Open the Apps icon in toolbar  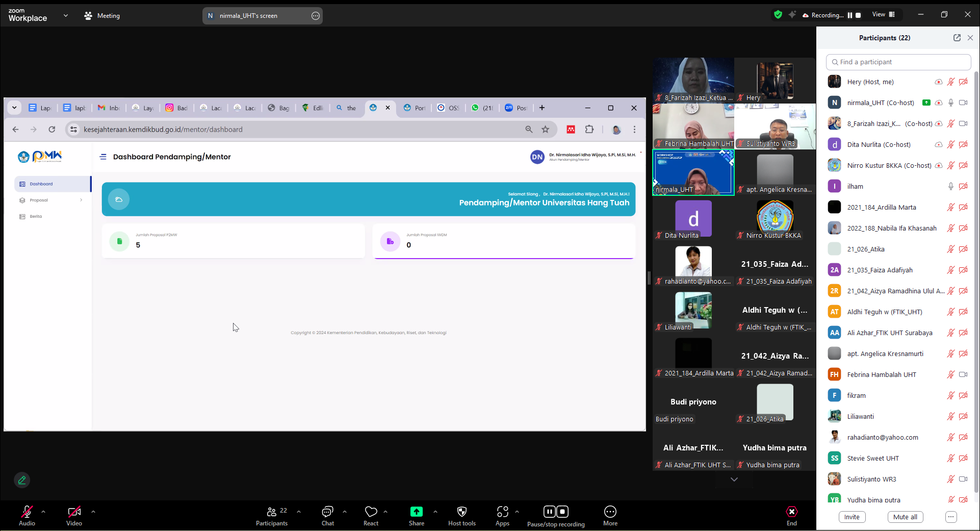[x=502, y=512]
